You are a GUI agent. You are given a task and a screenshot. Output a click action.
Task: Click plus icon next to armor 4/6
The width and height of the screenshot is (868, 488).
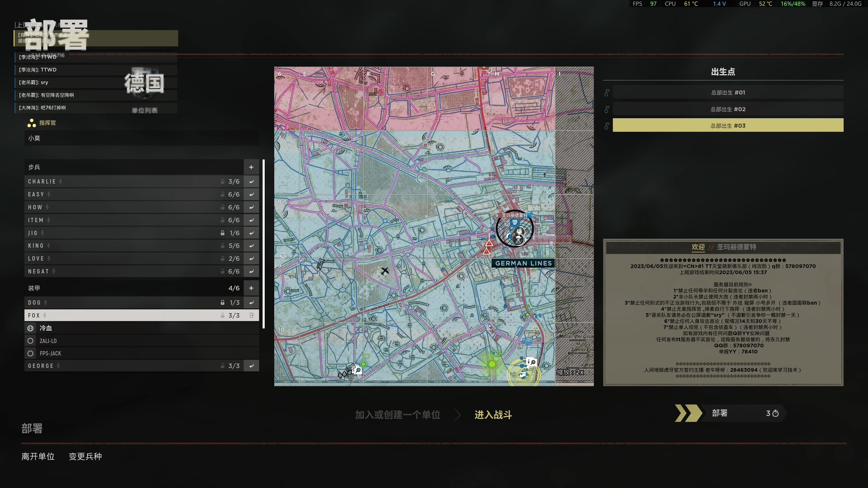[251, 288]
